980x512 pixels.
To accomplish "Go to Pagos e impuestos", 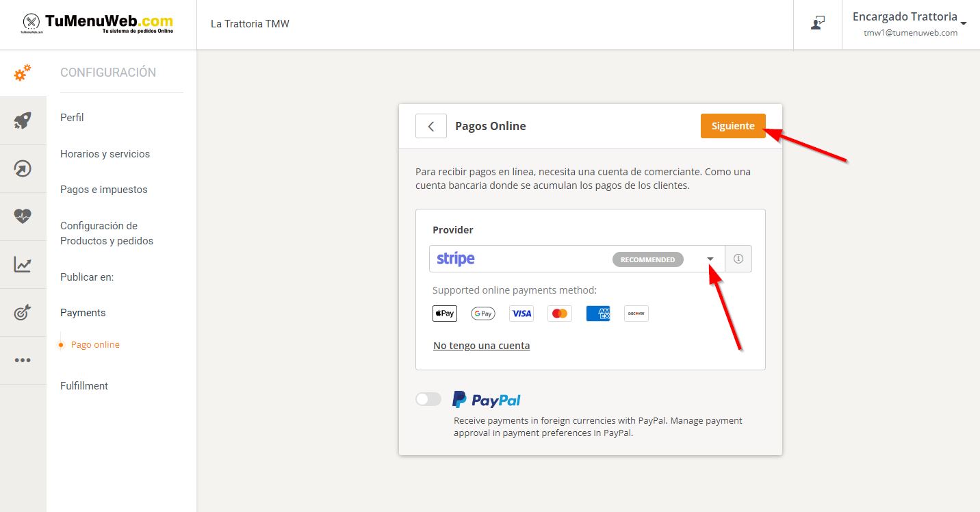I will pyautogui.click(x=103, y=190).
